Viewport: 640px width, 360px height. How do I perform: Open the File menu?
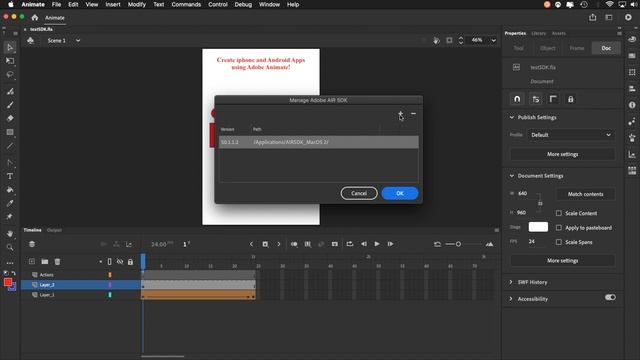click(56, 4)
